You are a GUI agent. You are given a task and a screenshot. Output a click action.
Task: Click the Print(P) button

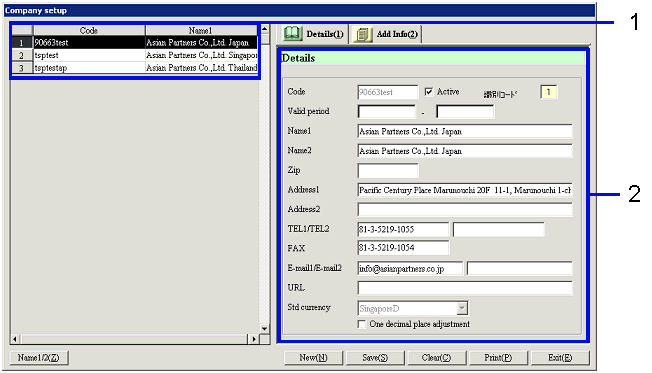[x=498, y=358]
